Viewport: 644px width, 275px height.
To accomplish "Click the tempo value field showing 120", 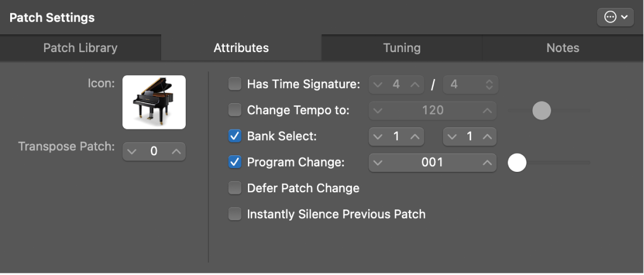I will 433,111.
